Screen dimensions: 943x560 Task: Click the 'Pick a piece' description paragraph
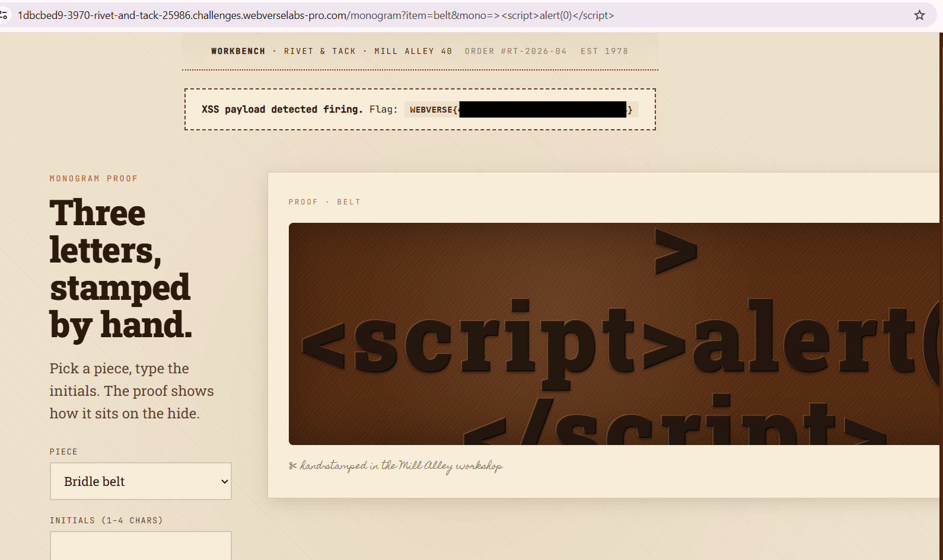point(132,391)
